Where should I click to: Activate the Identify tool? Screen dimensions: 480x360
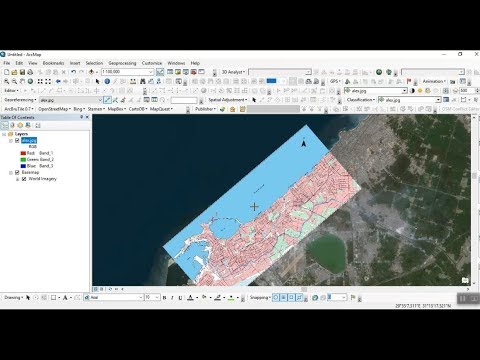[107, 81]
